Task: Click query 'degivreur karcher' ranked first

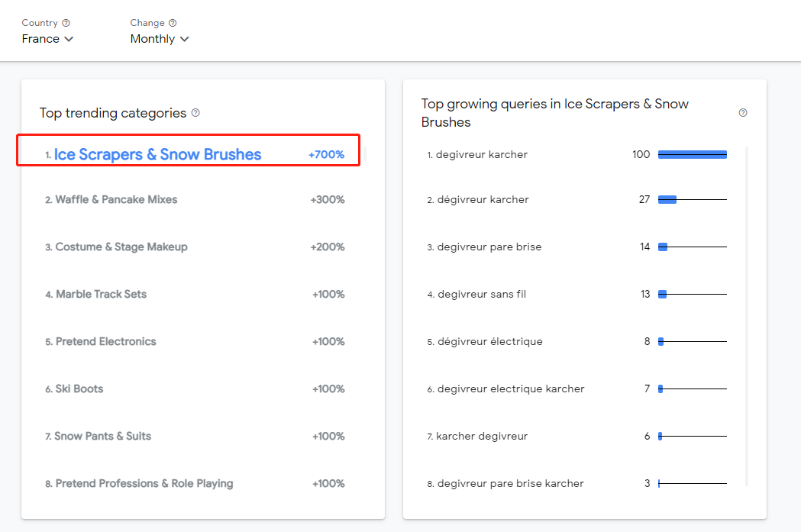Action: coord(482,155)
